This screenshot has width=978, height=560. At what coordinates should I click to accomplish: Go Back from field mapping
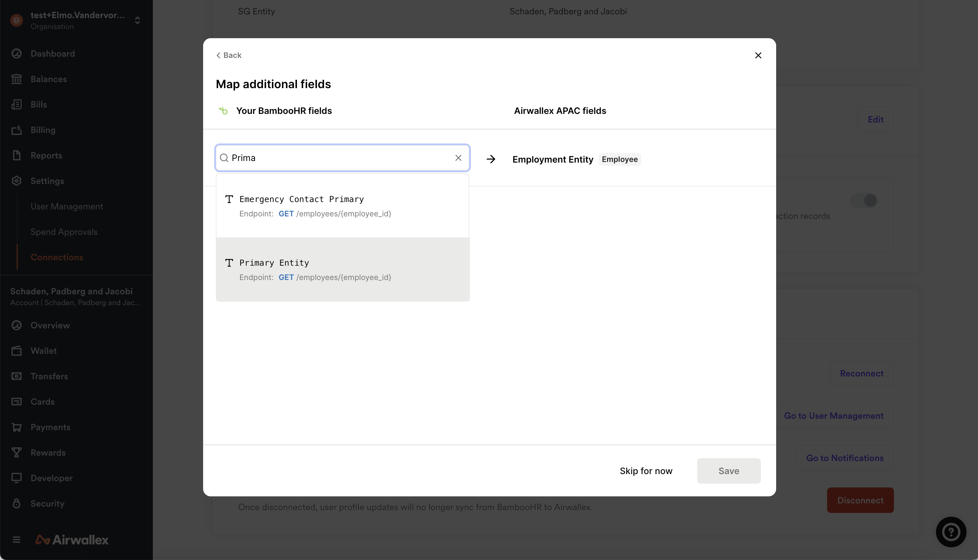229,55
